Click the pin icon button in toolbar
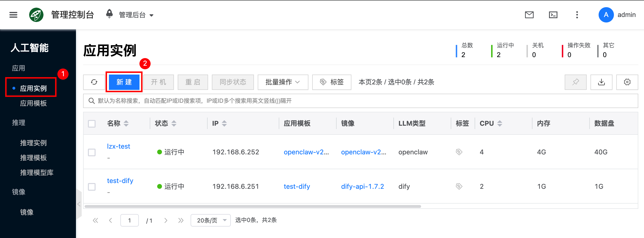This screenshot has width=644, height=238. click(575, 82)
